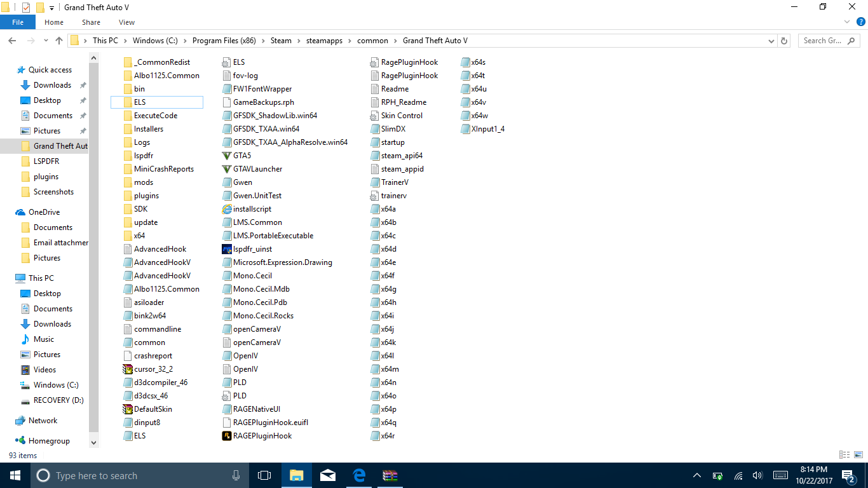Click the _CommonRedist folder icon

[x=128, y=62]
